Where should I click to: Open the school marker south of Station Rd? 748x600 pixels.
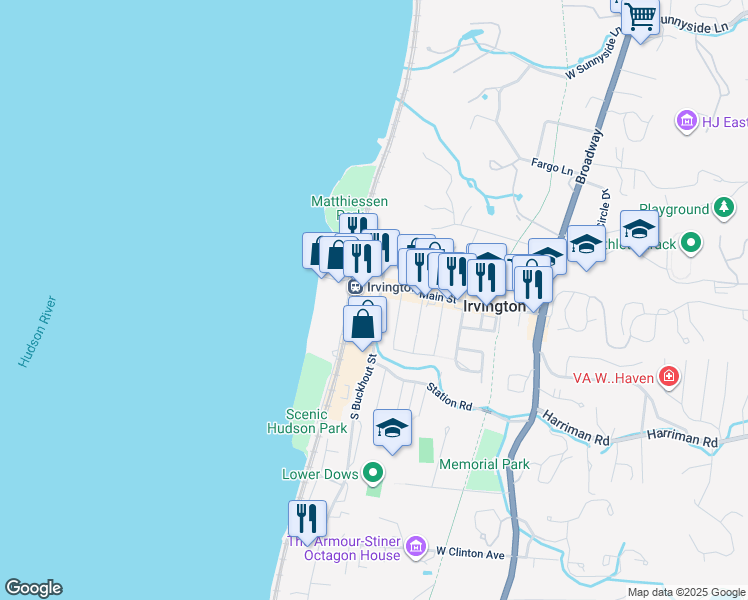click(x=393, y=429)
